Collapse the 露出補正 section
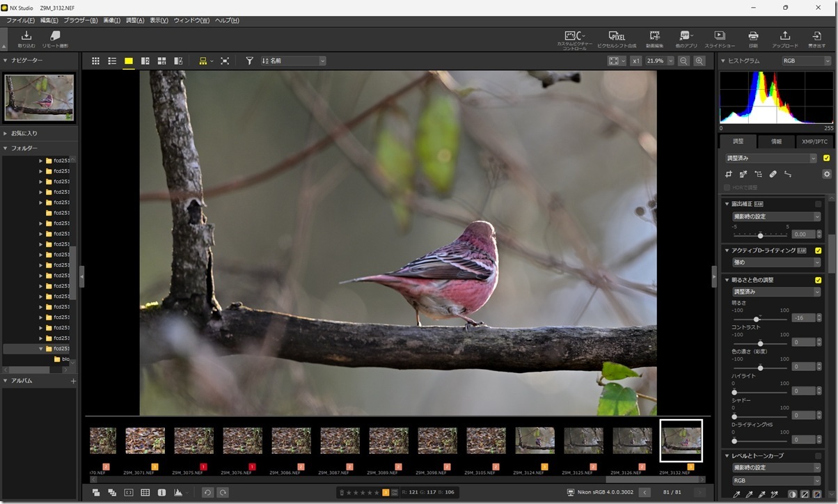Image resolution: width=838 pixels, height=504 pixels. [727, 204]
